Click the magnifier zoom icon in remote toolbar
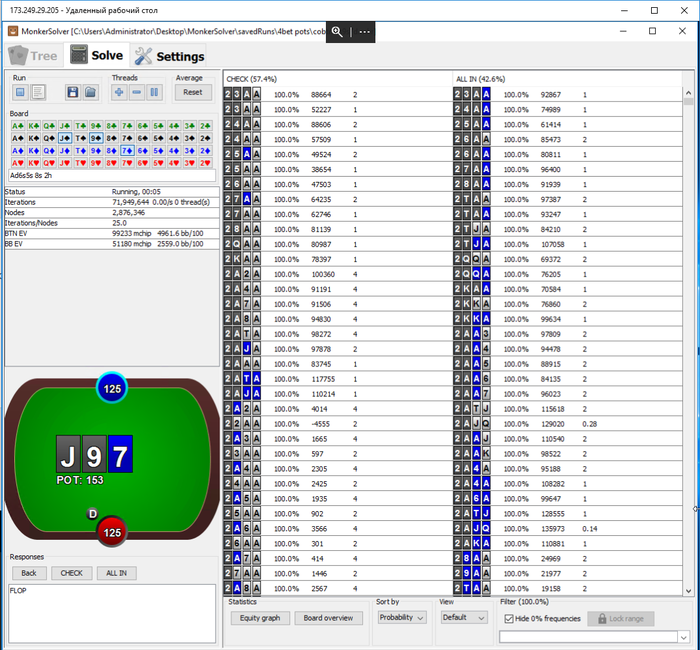This screenshot has width=700, height=650. (337, 32)
